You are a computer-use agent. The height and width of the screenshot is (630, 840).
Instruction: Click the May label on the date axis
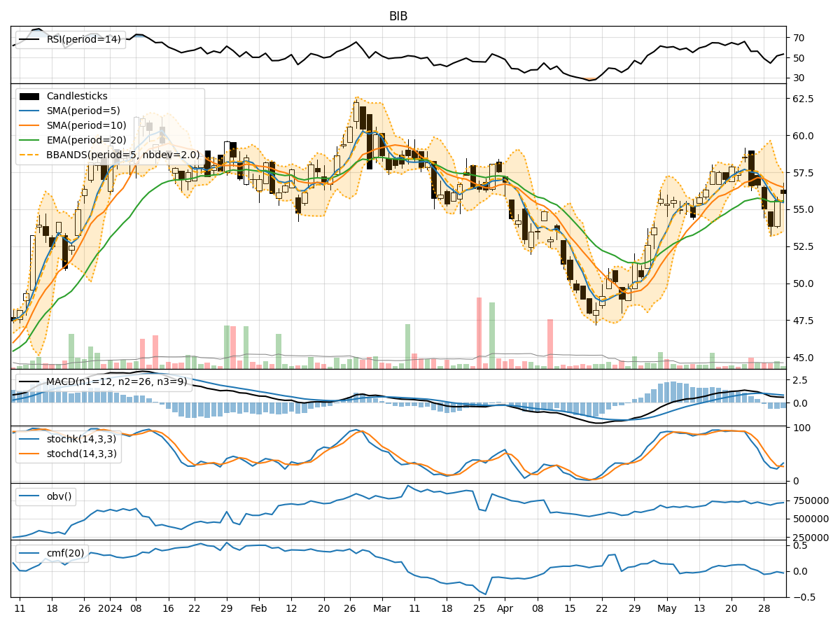coord(667,609)
